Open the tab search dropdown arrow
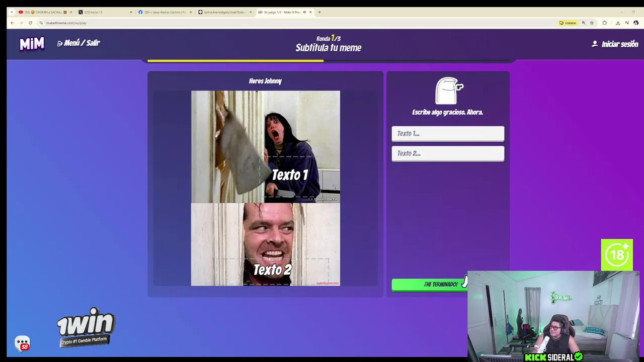Image resolution: width=644 pixels, height=362 pixels. click(x=12, y=12)
